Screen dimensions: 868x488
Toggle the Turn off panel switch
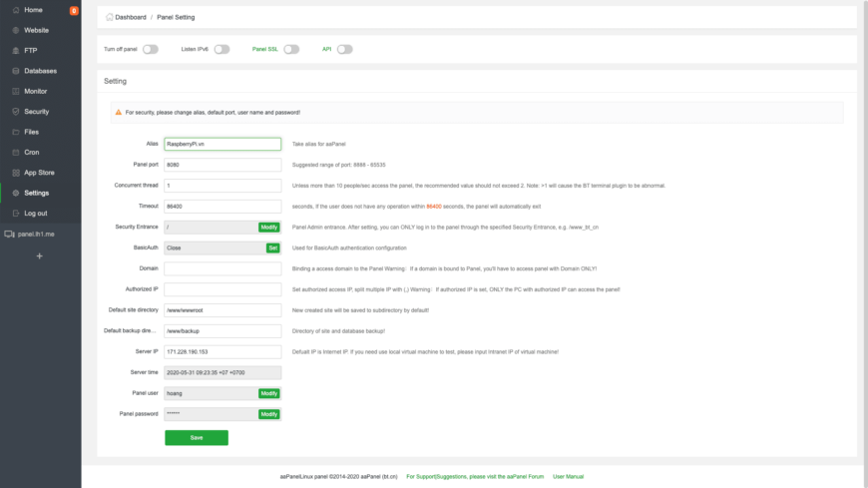[150, 49]
